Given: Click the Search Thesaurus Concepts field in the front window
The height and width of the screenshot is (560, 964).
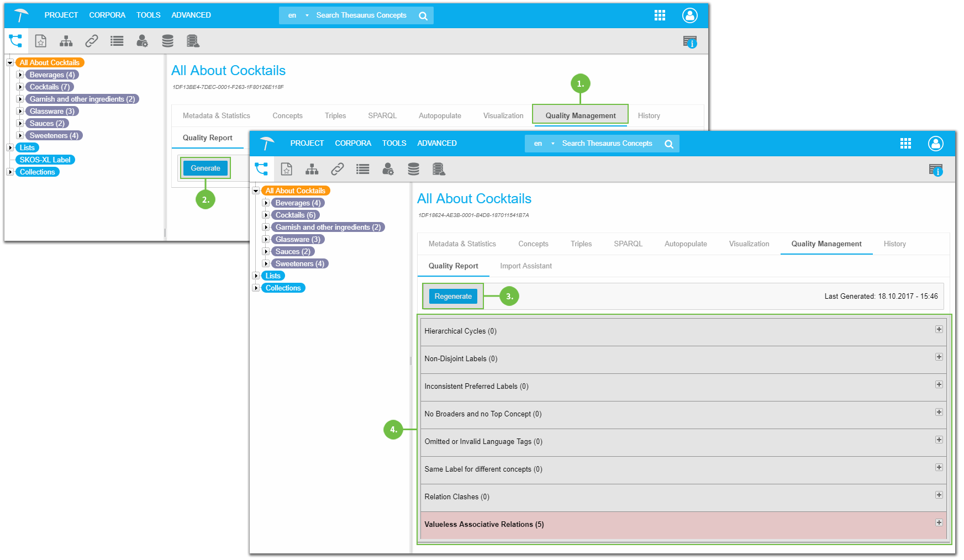Looking at the screenshot, I should pyautogui.click(x=607, y=144).
